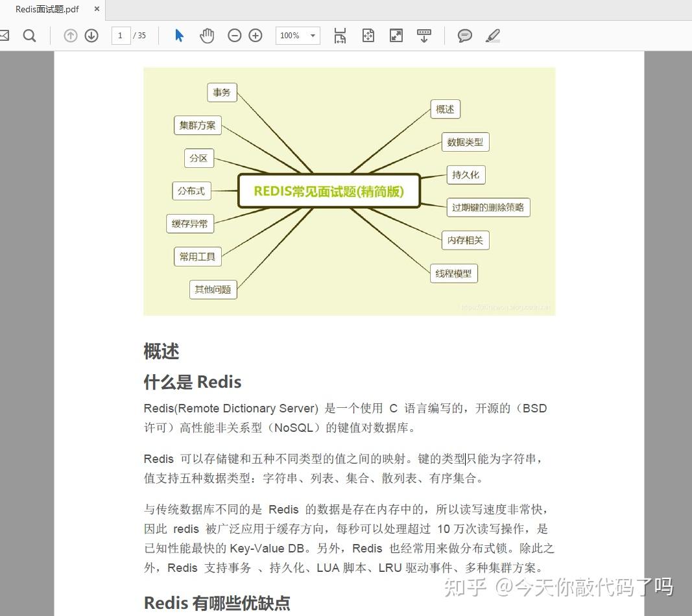This screenshot has width=692, height=616.
Task: Click the page number input field
Action: click(x=121, y=36)
